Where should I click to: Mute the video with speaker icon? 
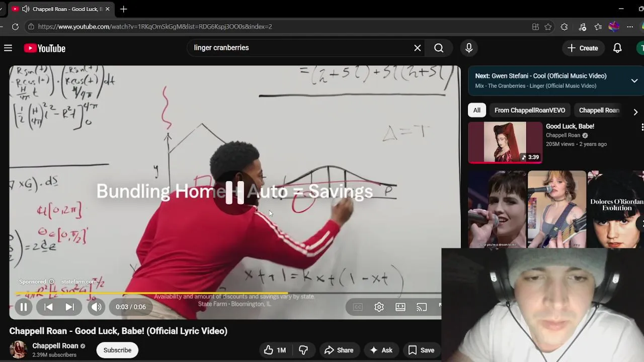click(x=96, y=307)
